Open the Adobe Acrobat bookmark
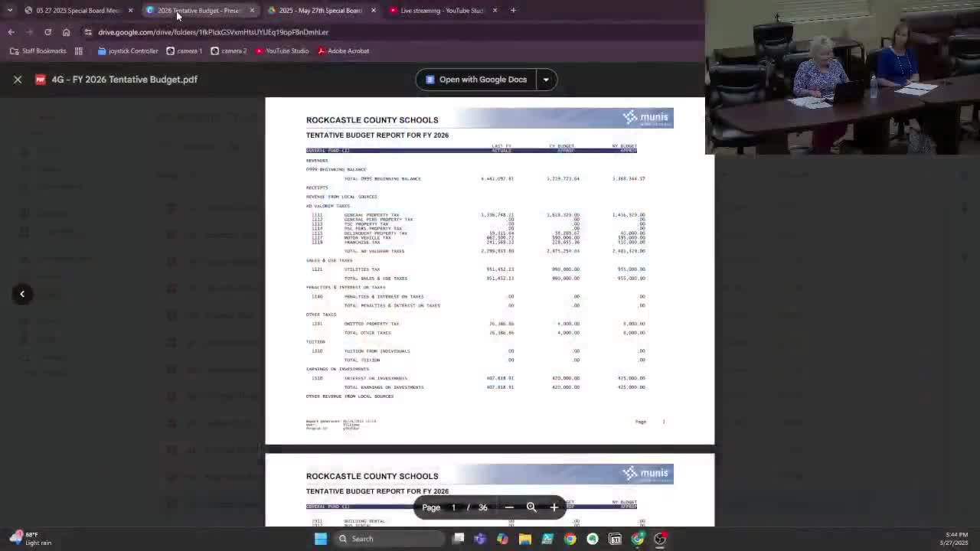 tap(343, 51)
